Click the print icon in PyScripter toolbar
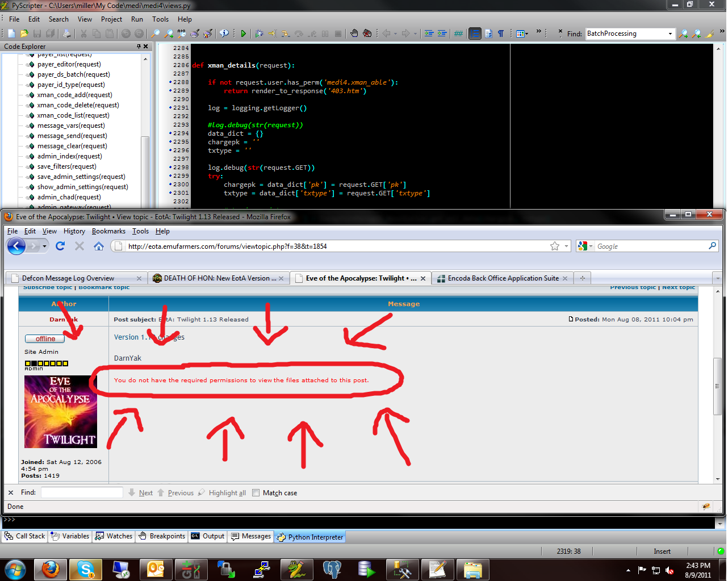Screen dimensions: 728x581 (x=66, y=34)
